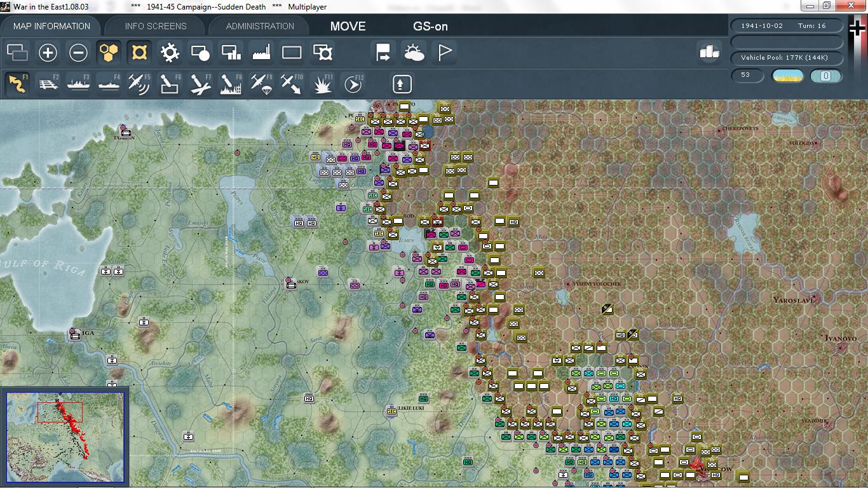Click the F12 end turn icon
The width and height of the screenshot is (868, 488).
click(353, 84)
